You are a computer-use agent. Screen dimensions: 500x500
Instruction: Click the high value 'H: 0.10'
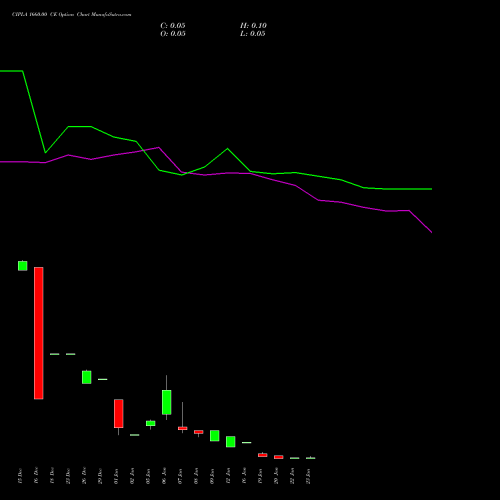pos(253,26)
